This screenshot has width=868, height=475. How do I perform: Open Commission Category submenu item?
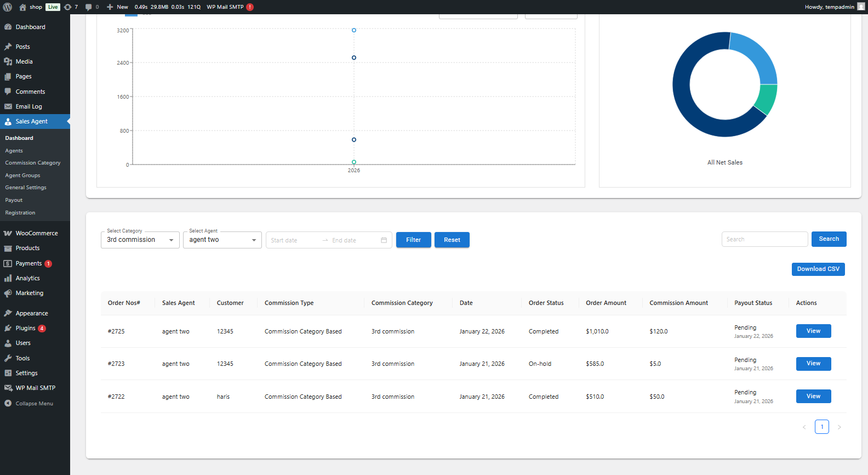[x=33, y=163]
